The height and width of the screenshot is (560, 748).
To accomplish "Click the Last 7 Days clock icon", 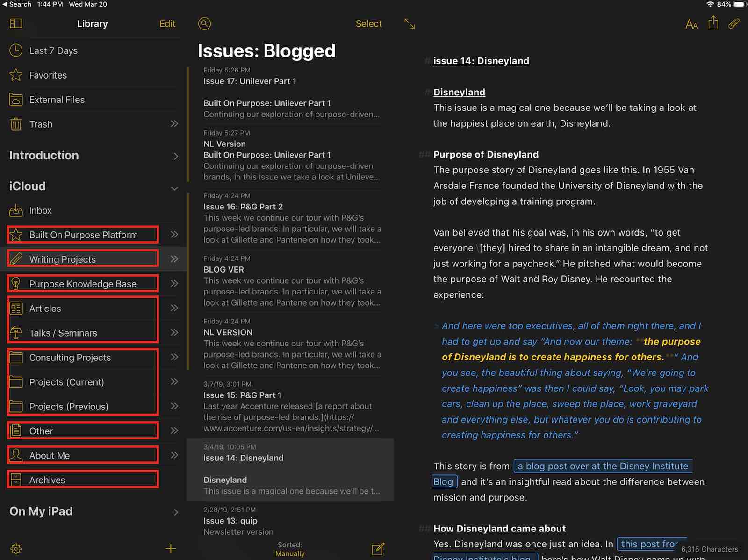I will tap(16, 50).
